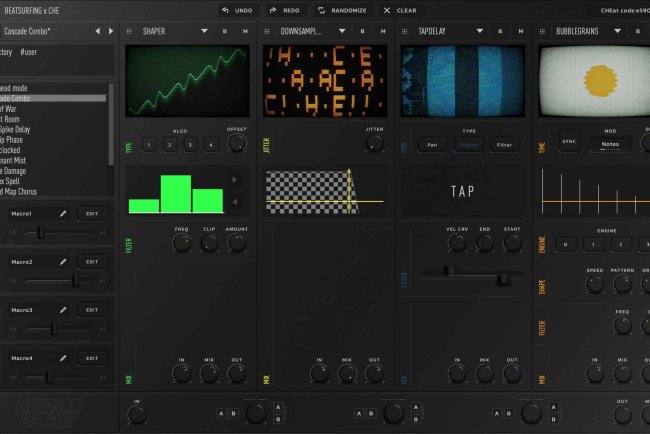Set Tapdelay type to Pan
650x434 pixels.
432,145
